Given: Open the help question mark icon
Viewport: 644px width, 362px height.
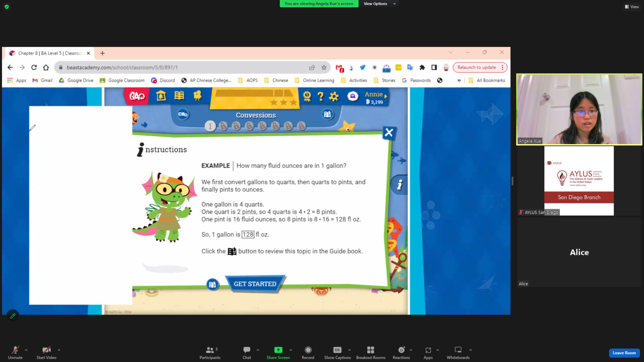Looking at the screenshot, I should (x=321, y=97).
